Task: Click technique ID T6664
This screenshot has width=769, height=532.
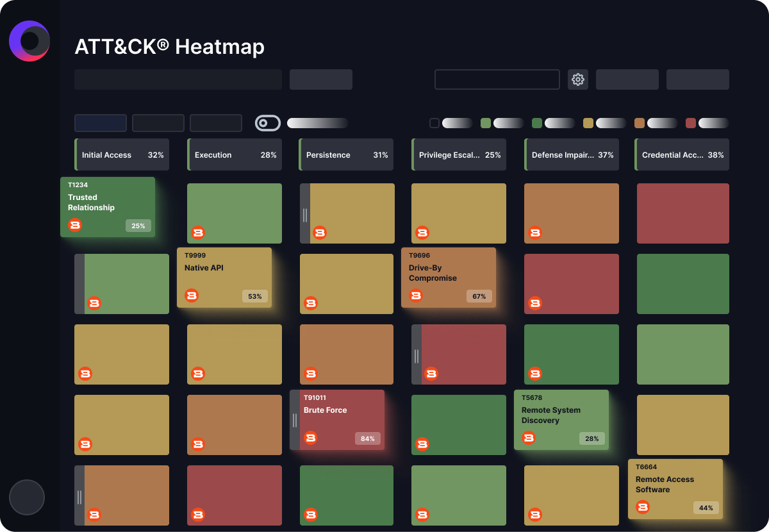Action: [x=647, y=467]
